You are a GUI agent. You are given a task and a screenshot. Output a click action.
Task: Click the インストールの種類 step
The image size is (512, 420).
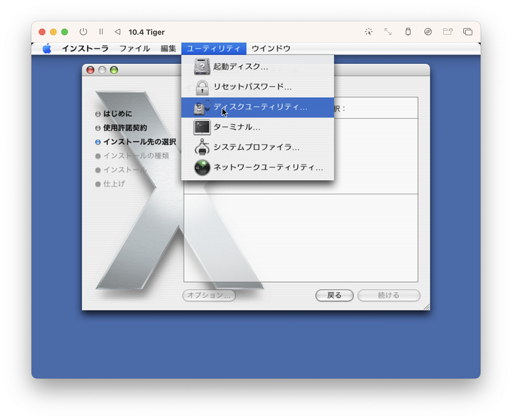pos(132,156)
